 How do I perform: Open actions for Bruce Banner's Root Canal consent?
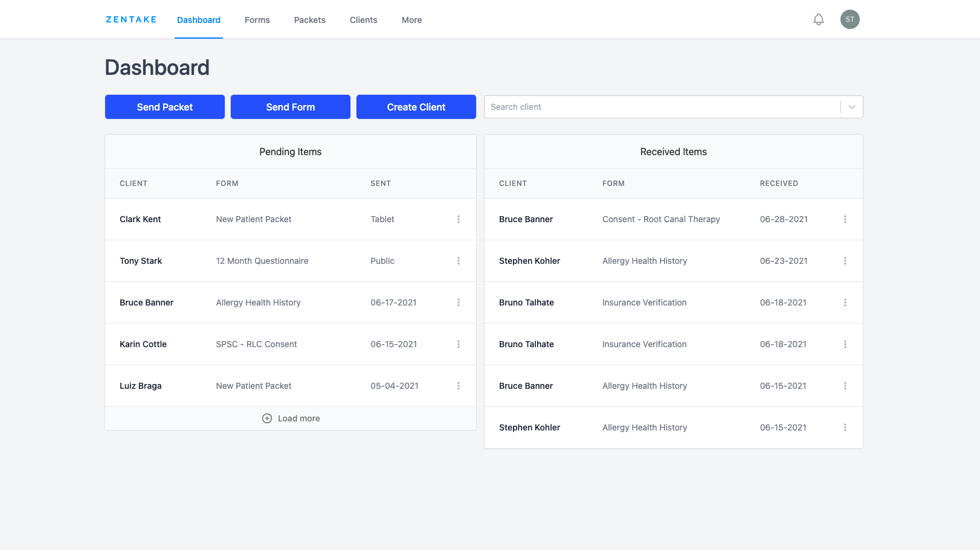(845, 219)
